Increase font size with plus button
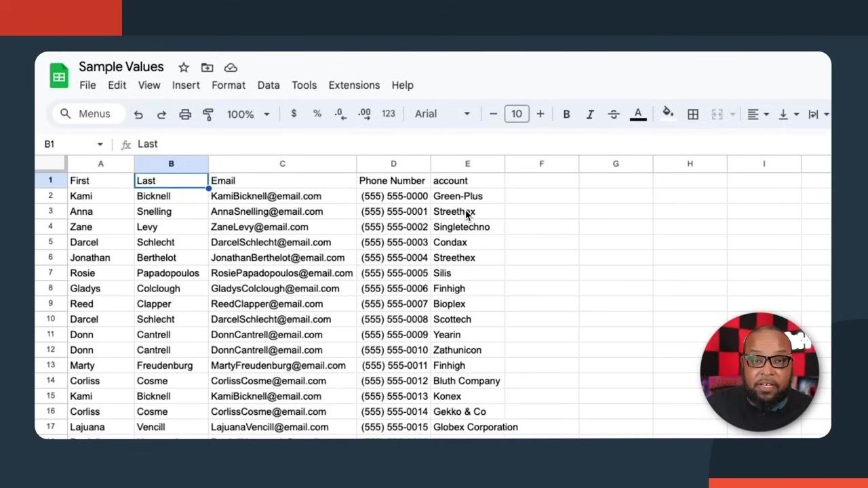Viewport: 868px width, 488px height. [x=540, y=114]
